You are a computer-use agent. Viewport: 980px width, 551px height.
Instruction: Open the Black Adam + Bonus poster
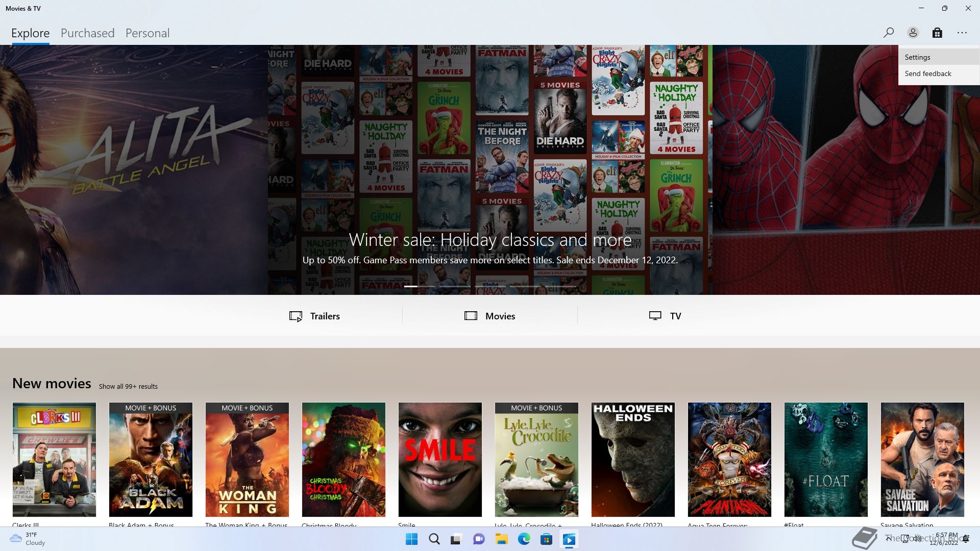pos(151,460)
